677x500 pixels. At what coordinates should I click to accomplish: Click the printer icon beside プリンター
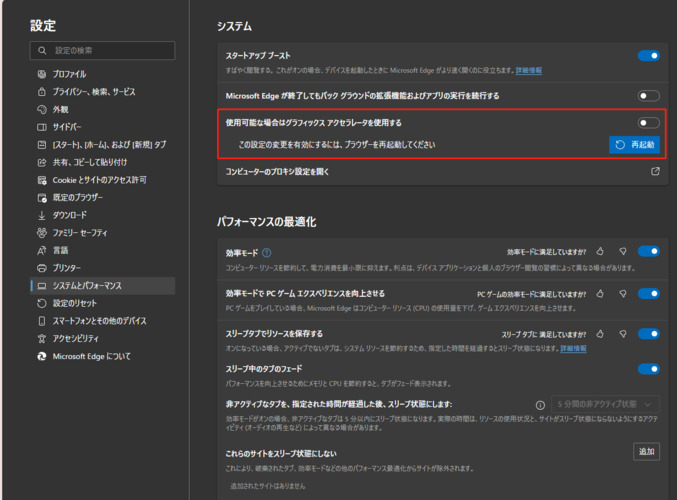[x=41, y=268]
